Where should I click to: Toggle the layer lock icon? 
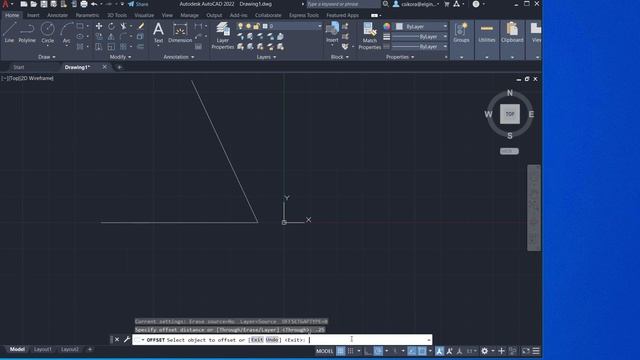[256, 26]
